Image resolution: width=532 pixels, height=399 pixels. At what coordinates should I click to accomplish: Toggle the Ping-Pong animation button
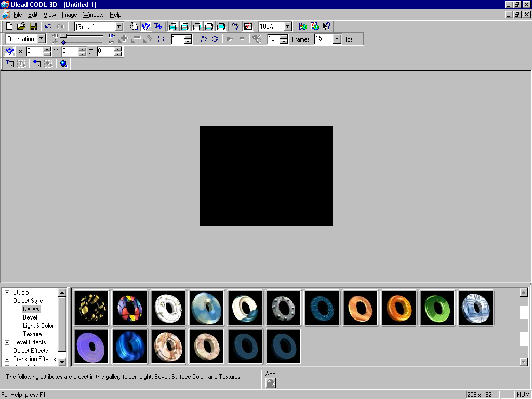pos(203,39)
